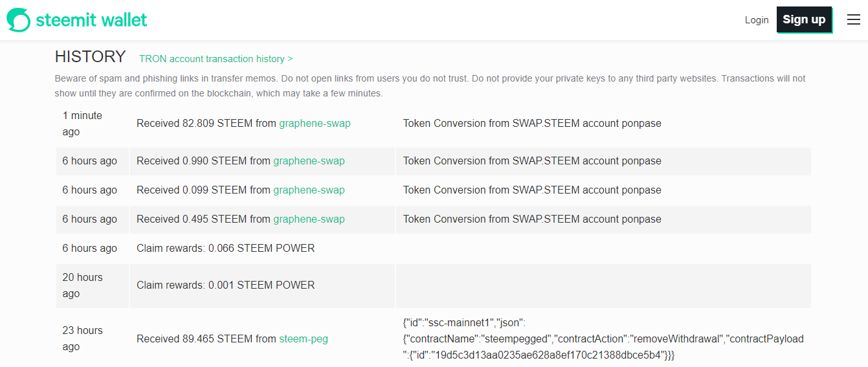The image size is (868, 367).
Task: Open graphene-swap link in 0.495 STEEM row
Action: (x=309, y=219)
